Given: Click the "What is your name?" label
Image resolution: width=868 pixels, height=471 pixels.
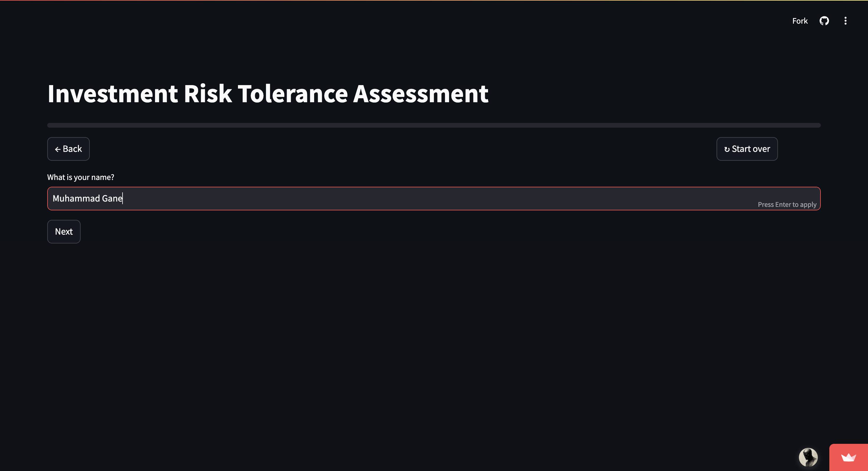Looking at the screenshot, I should (81, 177).
